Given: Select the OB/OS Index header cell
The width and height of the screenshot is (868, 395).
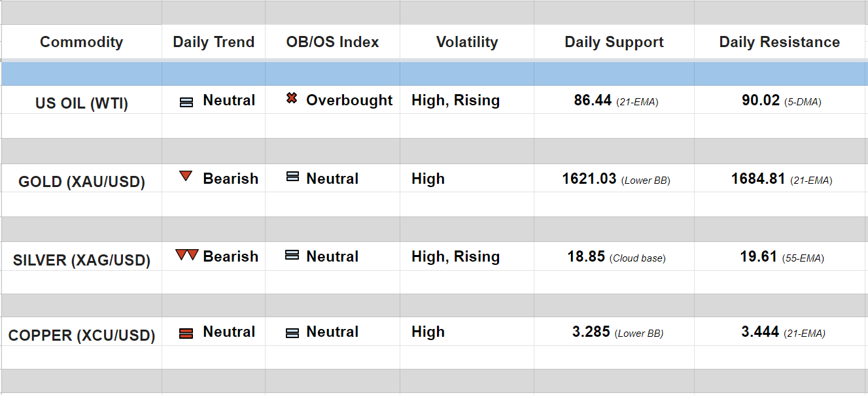Looking at the screenshot, I should 332,42.
